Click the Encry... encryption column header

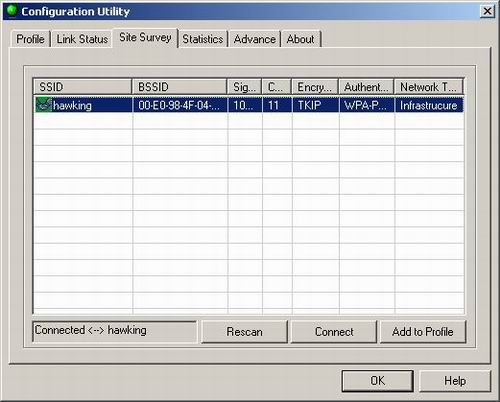click(x=315, y=87)
